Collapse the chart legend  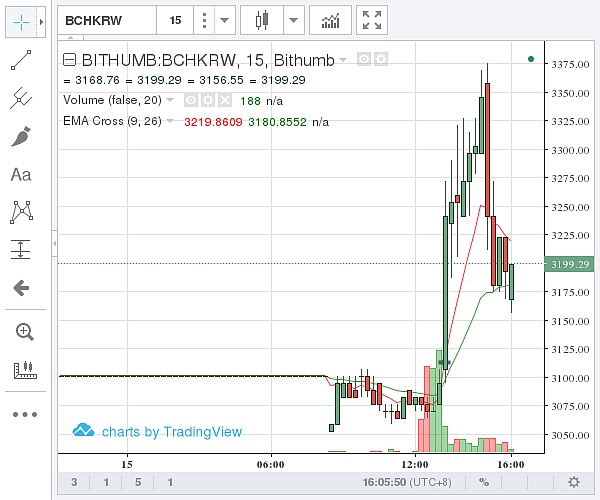pyautogui.click(x=69, y=60)
